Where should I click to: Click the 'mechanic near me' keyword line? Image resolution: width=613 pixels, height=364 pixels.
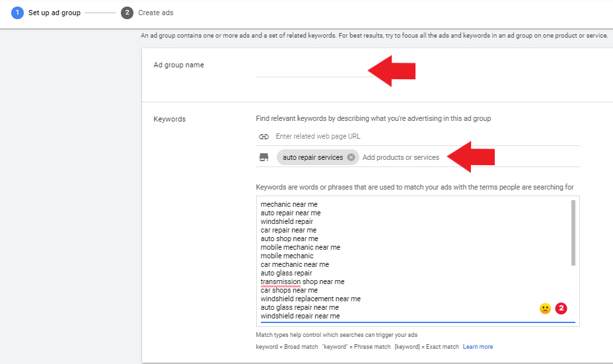(x=289, y=204)
